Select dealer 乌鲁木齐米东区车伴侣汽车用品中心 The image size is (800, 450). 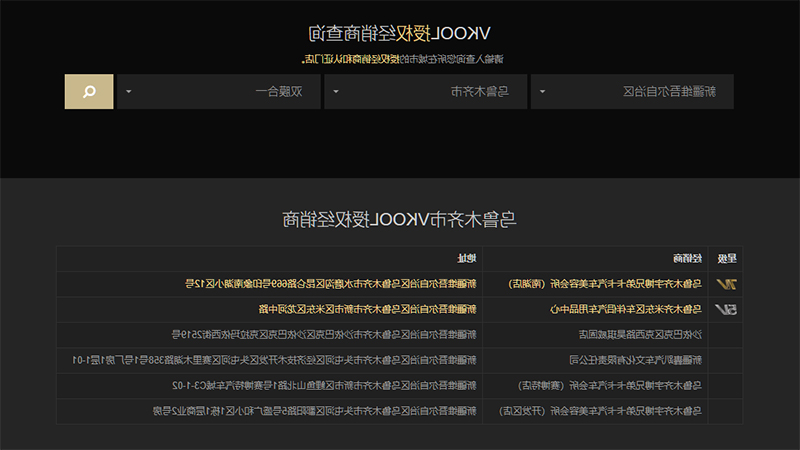[626, 309]
